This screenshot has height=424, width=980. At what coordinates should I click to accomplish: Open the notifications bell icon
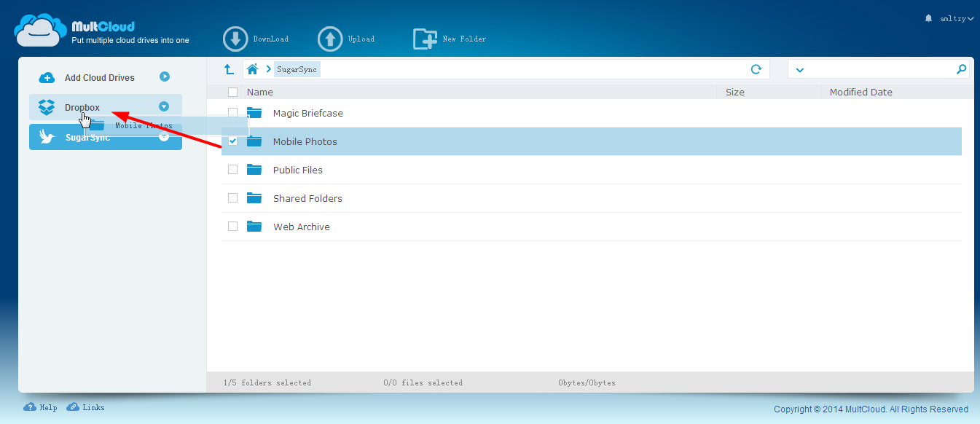tap(928, 18)
